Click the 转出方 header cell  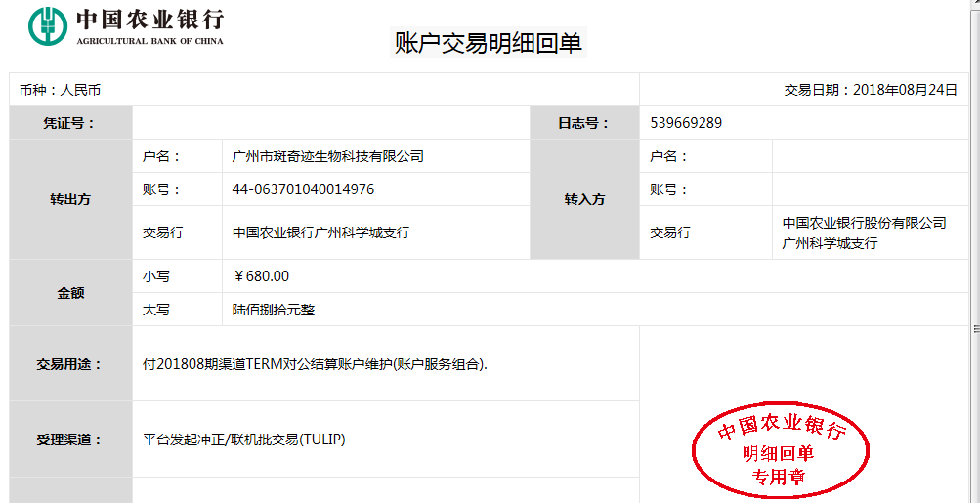(70, 199)
